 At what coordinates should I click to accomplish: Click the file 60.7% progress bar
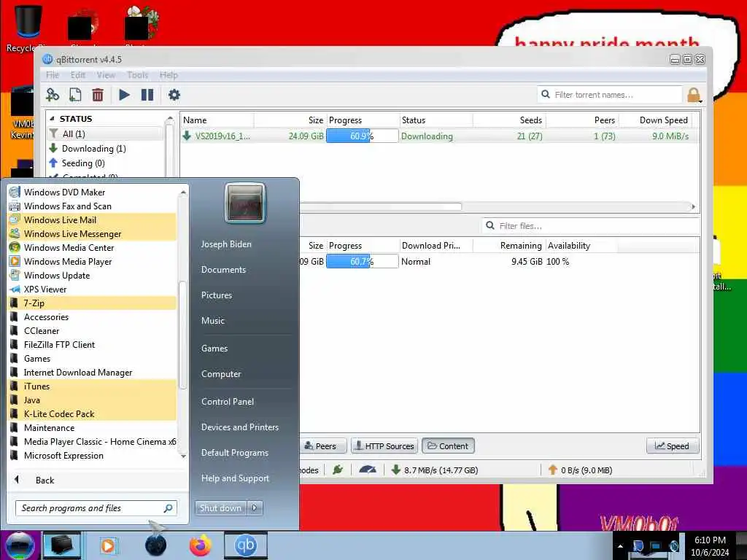(362, 262)
